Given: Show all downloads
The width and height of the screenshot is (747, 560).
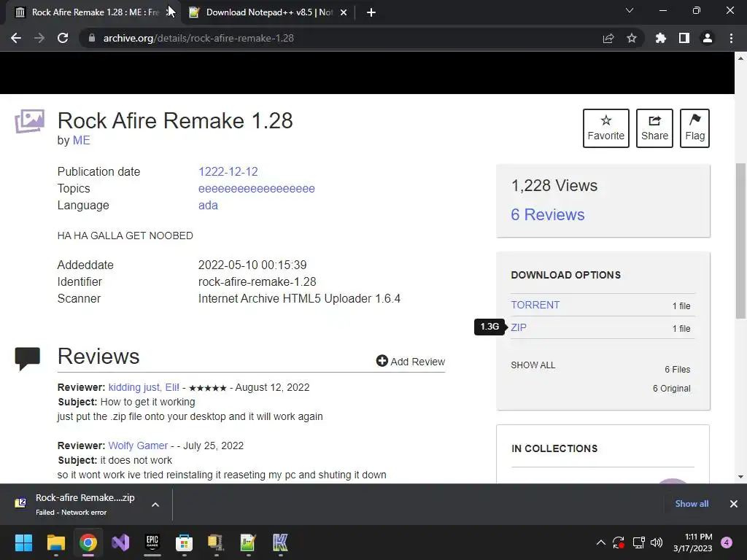Looking at the screenshot, I should click(692, 504).
